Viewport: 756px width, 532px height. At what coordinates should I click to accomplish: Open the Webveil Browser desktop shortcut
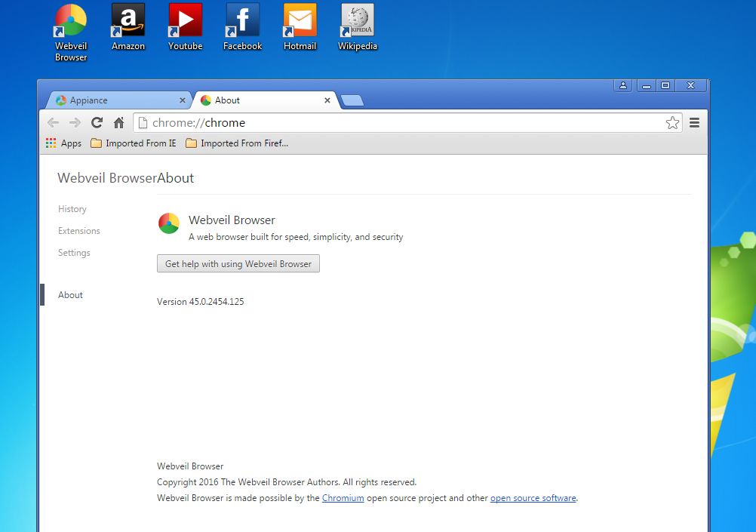tap(70, 32)
